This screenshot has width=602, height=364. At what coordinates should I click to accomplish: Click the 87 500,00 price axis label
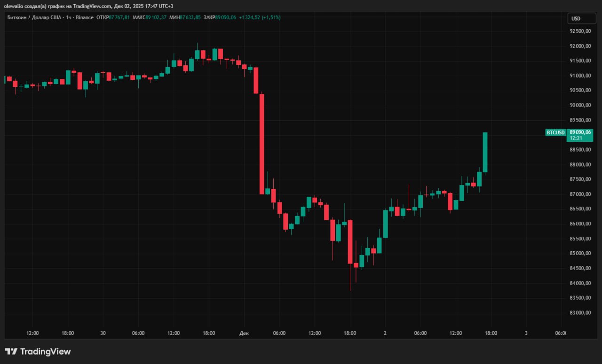(x=580, y=179)
